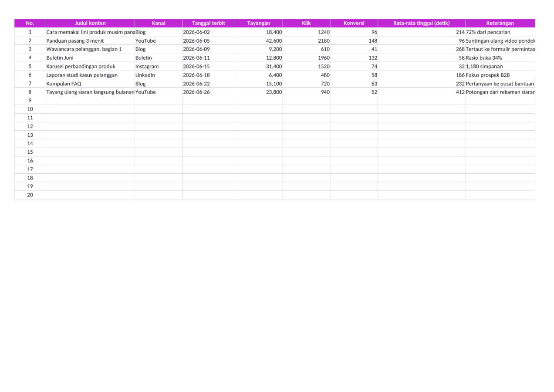This screenshot has height=392, width=554.
Task: Select date cell "2026-06-09"
Action: pos(209,49)
